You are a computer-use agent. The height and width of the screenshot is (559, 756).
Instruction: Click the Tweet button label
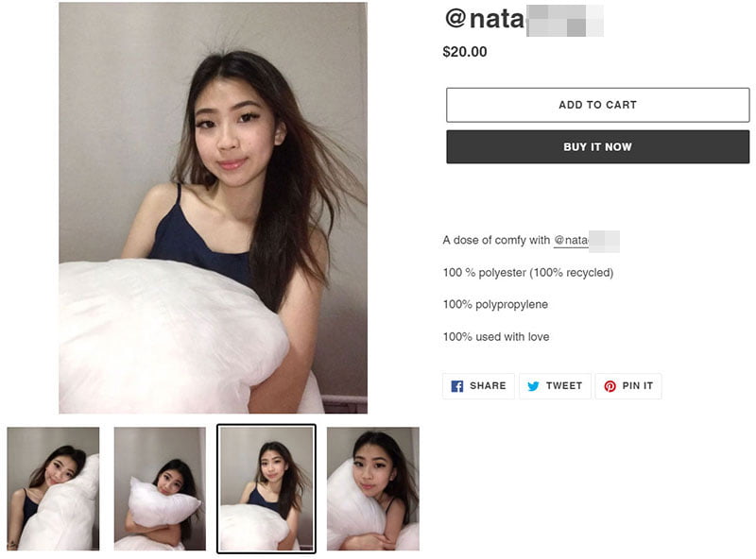(564, 385)
